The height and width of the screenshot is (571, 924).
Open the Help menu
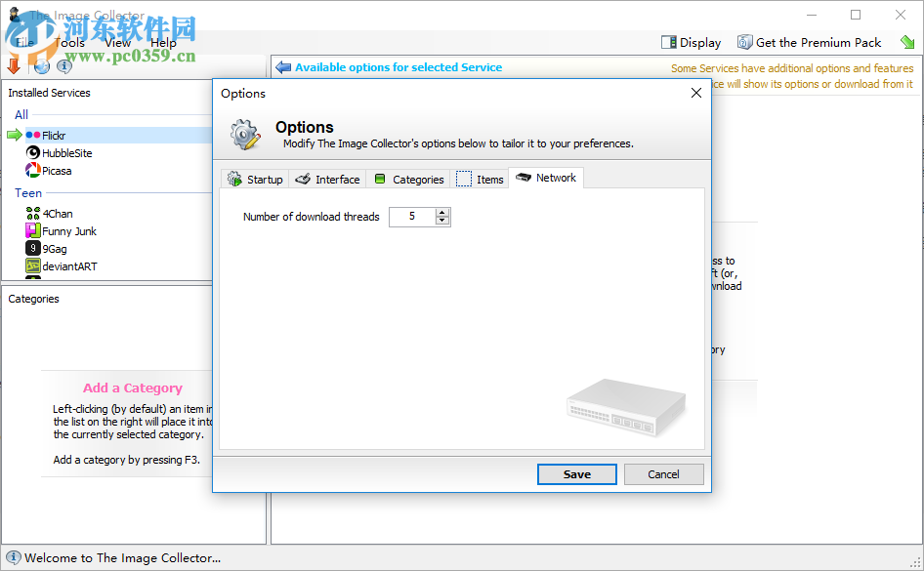tap(163, 42)
